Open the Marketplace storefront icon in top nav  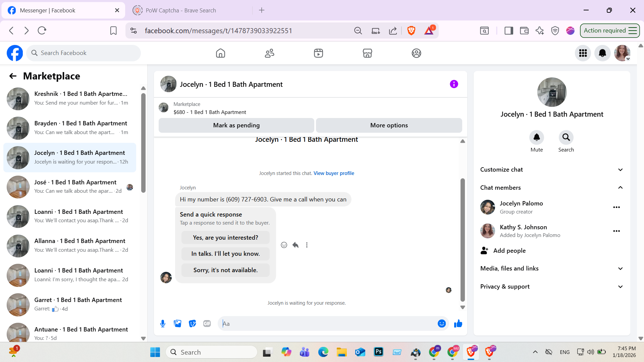367,53
